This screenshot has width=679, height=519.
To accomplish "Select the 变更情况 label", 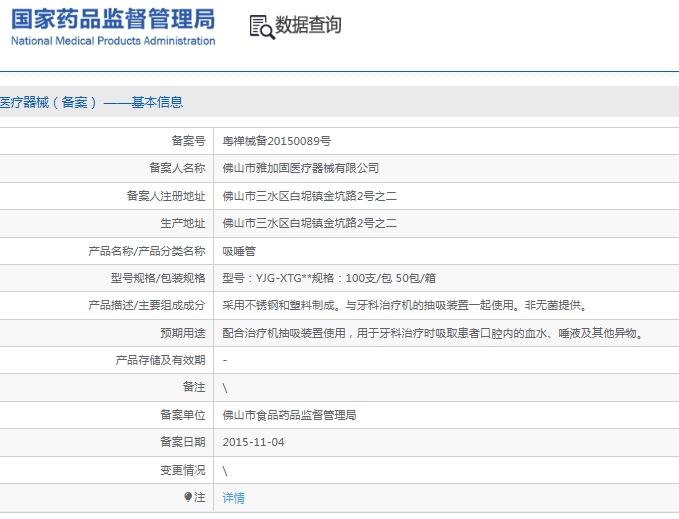I will 183,470.
